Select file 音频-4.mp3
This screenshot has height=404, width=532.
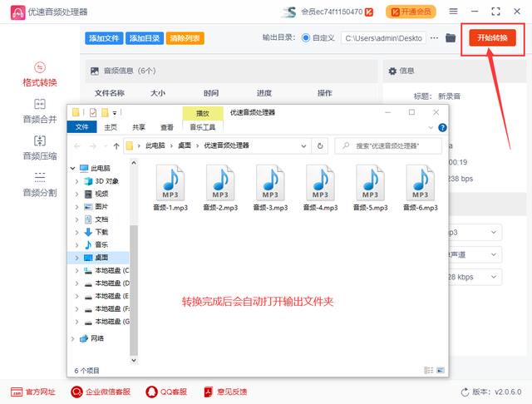pos(320,188)
